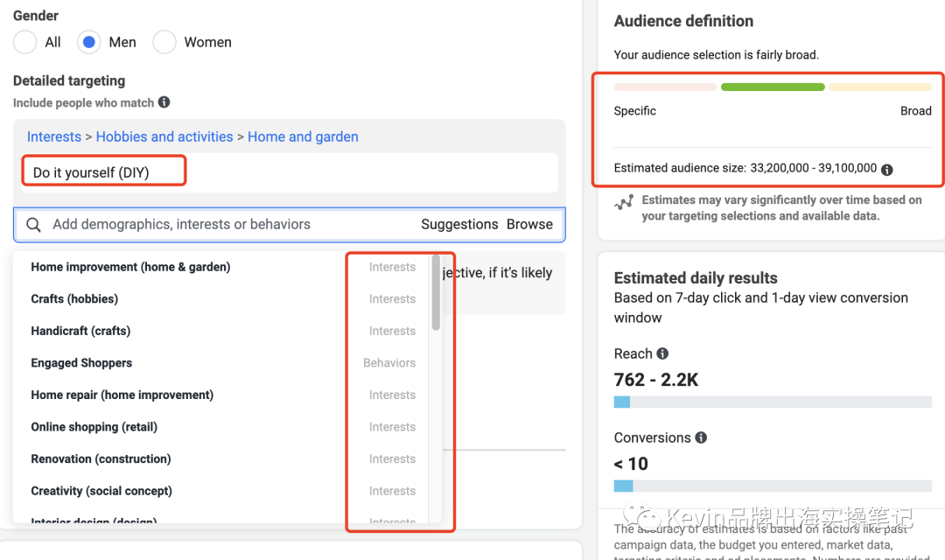
Task: Select the All gender radio button
Action: click(25, 42)
